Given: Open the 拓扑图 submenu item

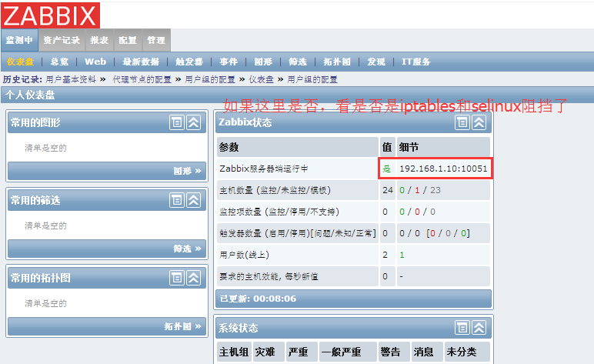Looking at the screenshot, I should pos(337,62).
